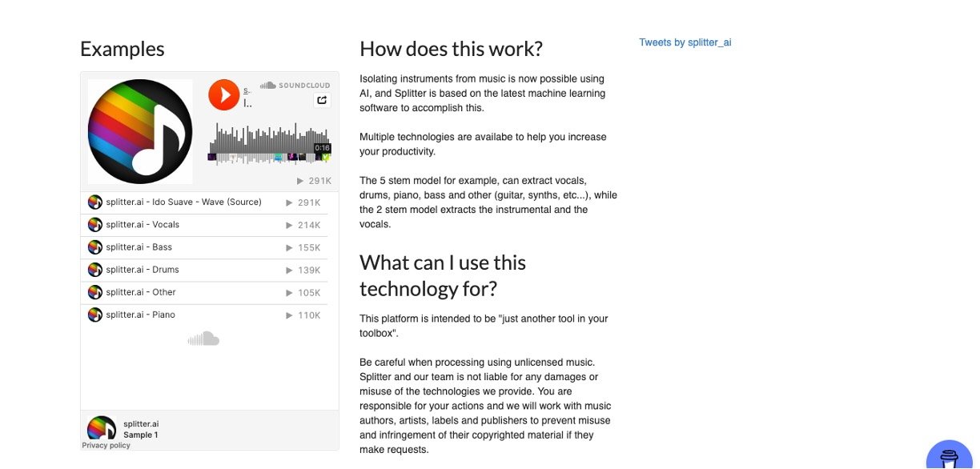
Task: Click the gray SoundCloud cloud logo below tracklist
Action: pos(203,339)
